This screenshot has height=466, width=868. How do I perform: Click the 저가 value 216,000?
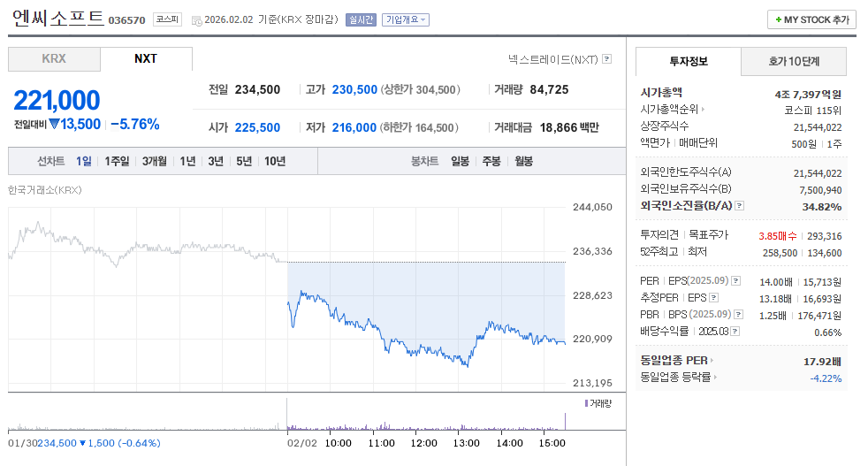tap(354, 128)
